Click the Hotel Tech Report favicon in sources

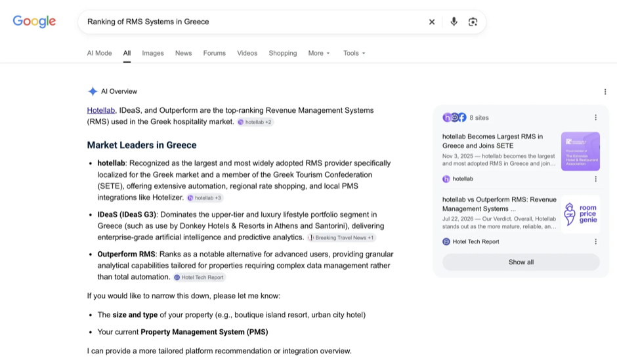[x=446, y=242]
